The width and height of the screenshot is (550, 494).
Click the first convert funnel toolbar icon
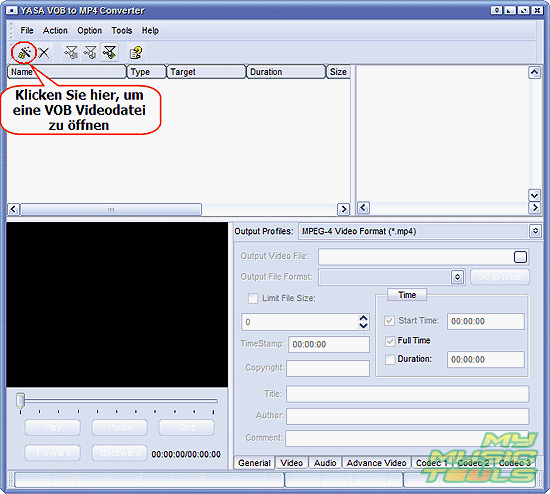pos(71,53)
